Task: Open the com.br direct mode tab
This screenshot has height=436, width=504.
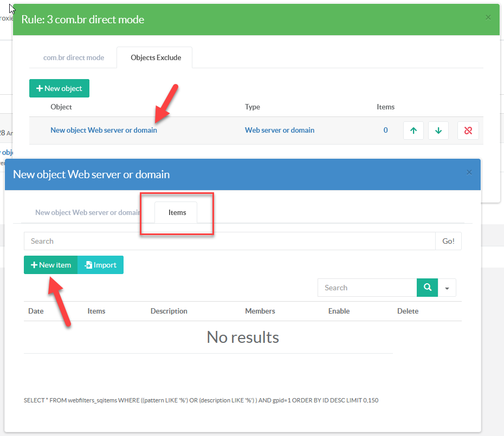Action: 73,57
